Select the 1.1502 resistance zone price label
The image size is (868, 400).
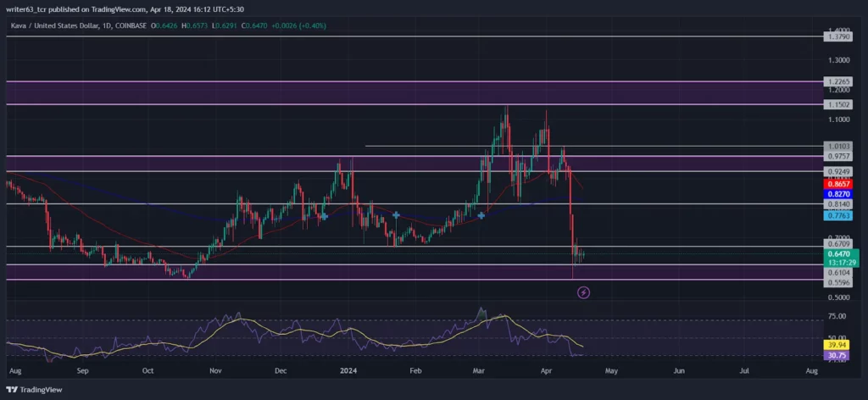click(x=838, y=104)
